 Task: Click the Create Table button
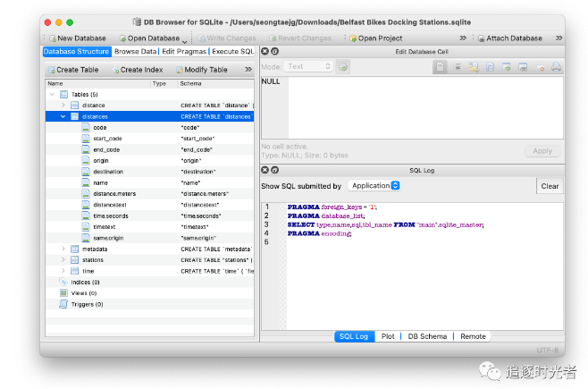click(x=73, y=70)
